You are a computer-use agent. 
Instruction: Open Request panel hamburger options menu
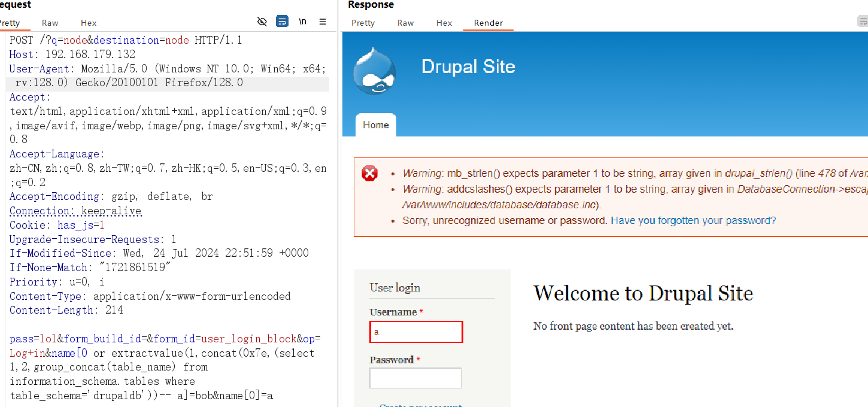(x=323, y=22)
